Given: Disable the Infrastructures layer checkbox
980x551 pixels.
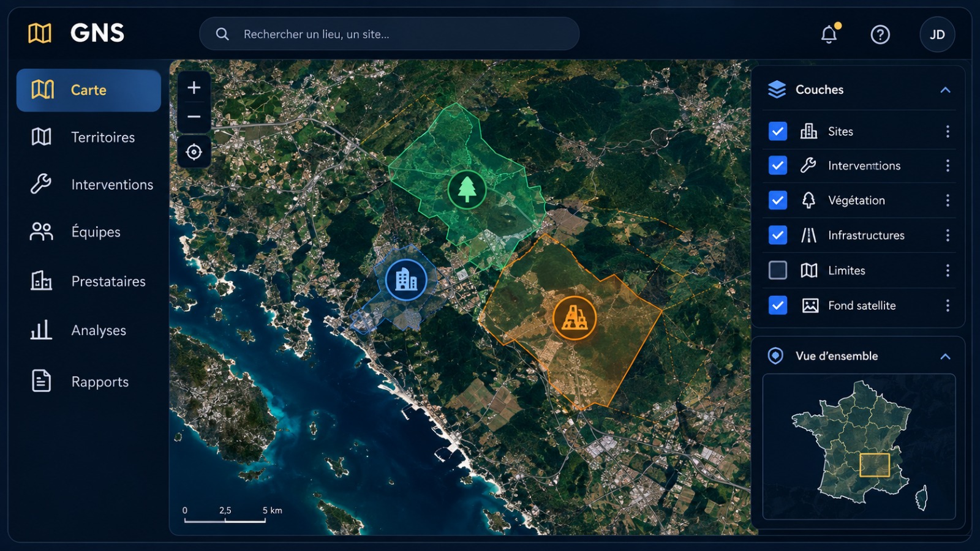Looking at the screenshot, I should 778,235.
